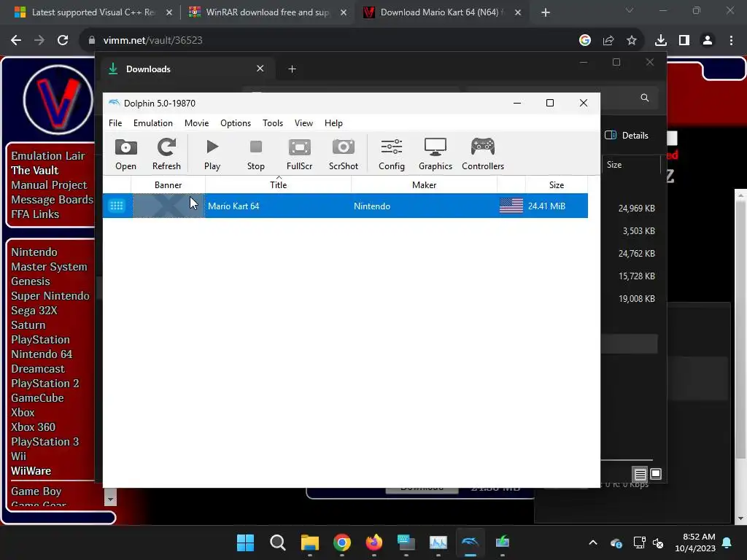Open Message Boards link
747x560 pixels.
[52, 200]
